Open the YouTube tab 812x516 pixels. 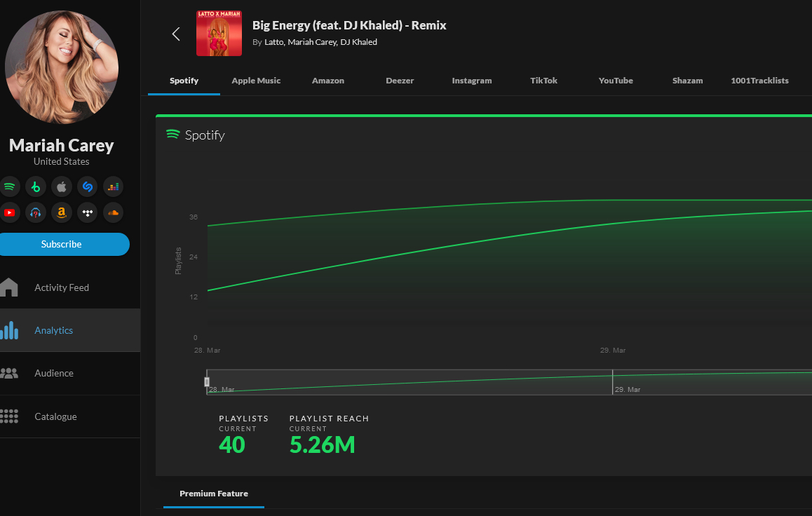[x=616, y=81]
